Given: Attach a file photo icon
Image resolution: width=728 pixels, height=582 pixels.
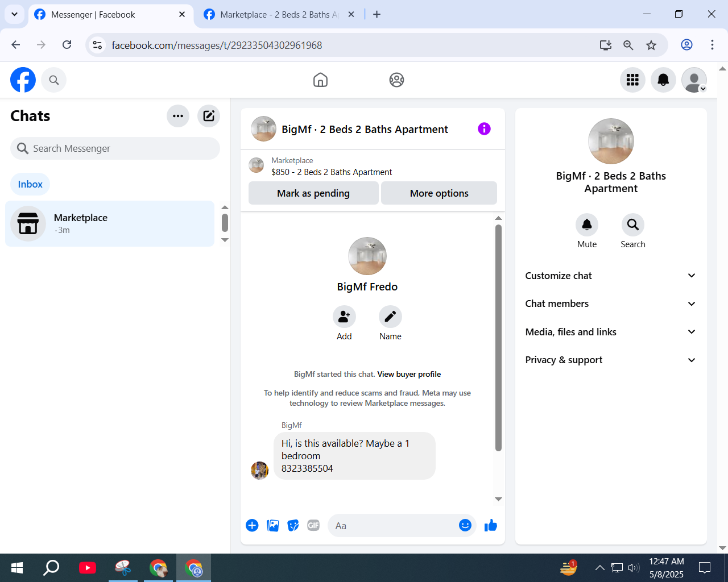Looking at the screenshot, I should pos(273,526).
